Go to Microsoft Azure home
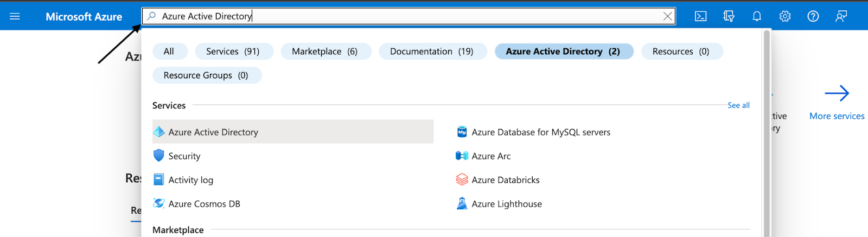868x237 pixels. click(84, 17)
